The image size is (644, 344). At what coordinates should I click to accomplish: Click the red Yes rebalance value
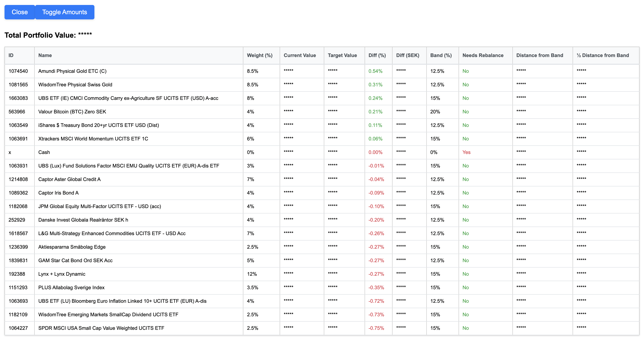click(x=466, y=152)
